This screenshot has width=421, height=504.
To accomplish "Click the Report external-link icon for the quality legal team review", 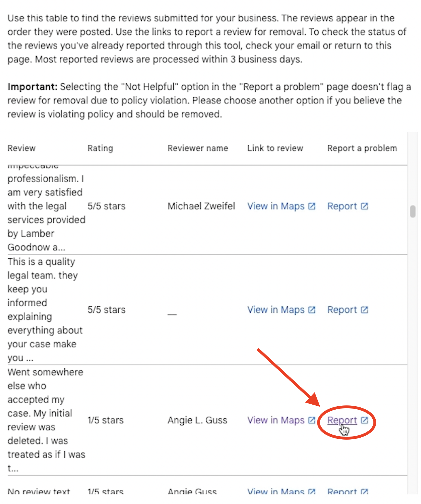I will pyautogui.click(x=364, y=310).
